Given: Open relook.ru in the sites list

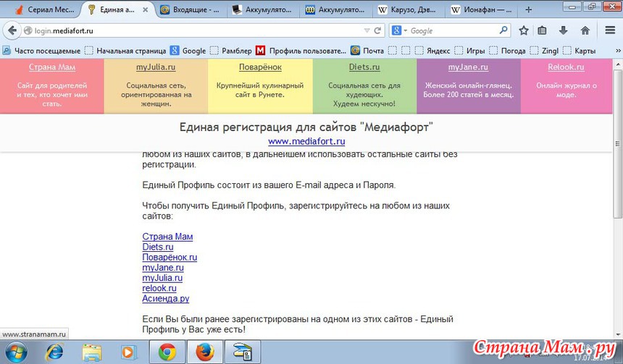Looking at the screenshot, I should point(159,288).
